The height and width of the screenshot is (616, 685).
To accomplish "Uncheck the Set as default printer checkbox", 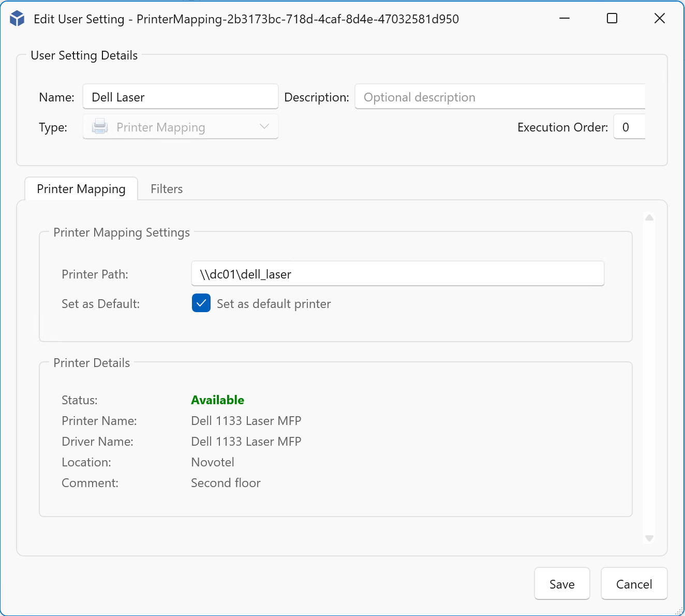I will coord(201,303).
